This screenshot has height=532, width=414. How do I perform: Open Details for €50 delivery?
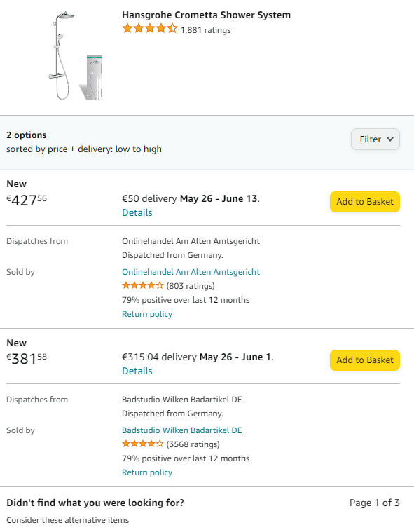coord(137,213)
